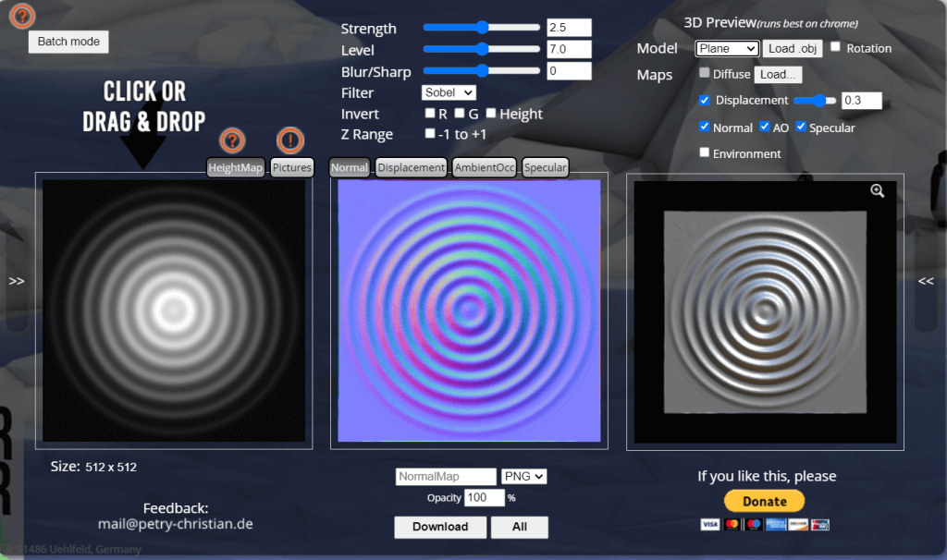Expand the left panel with the >> arrow
947x560 pixels.
[16, 280]
